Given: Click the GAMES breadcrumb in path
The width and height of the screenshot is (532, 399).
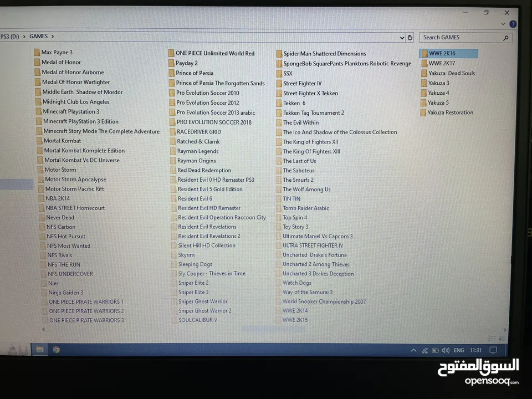Looking at the screenshot, I should (x=38, y=36).
